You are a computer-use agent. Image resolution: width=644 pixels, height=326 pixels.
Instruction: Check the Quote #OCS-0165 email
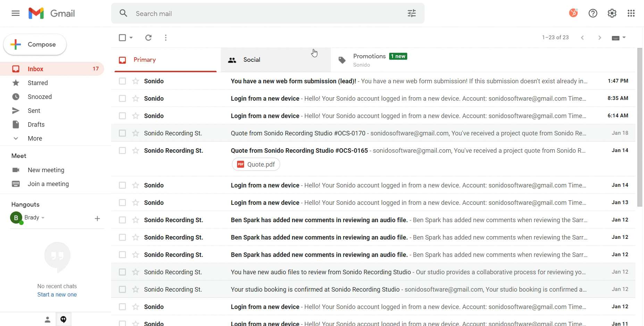coord(122,150)
